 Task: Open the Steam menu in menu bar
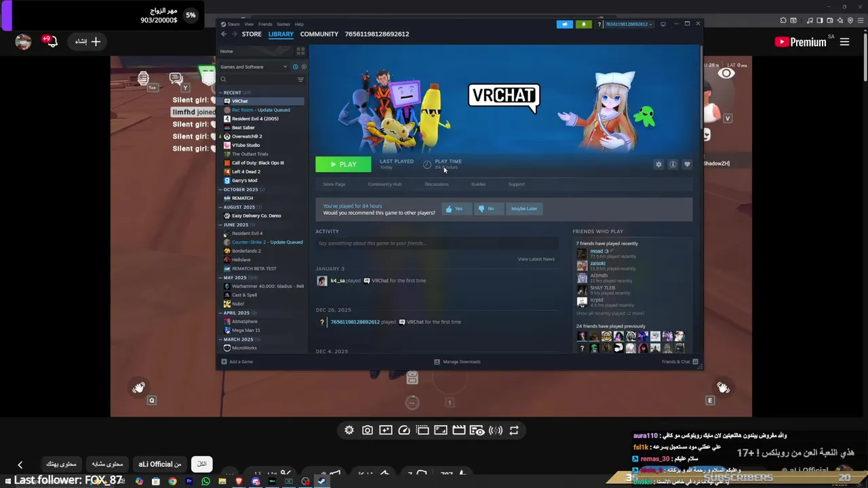click(233, 24)
